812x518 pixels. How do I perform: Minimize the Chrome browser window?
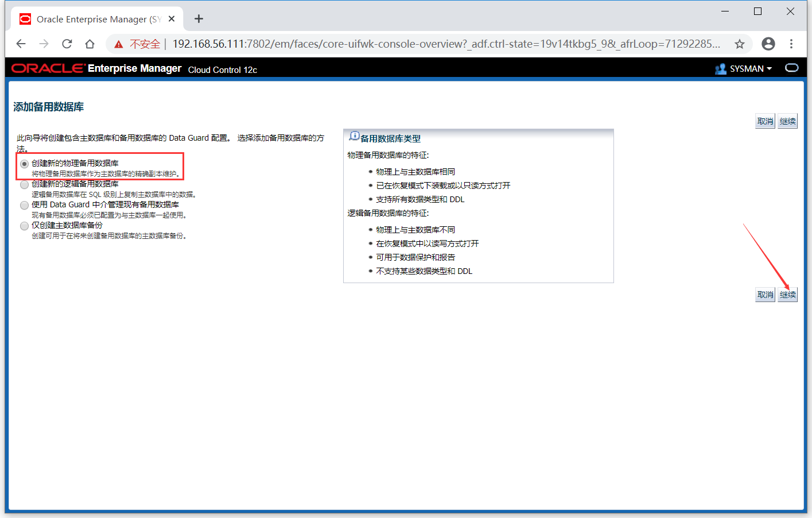725,11
